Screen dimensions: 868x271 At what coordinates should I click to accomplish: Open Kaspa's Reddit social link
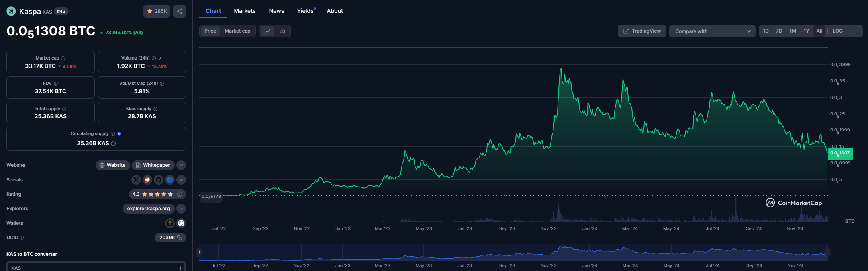147,180
